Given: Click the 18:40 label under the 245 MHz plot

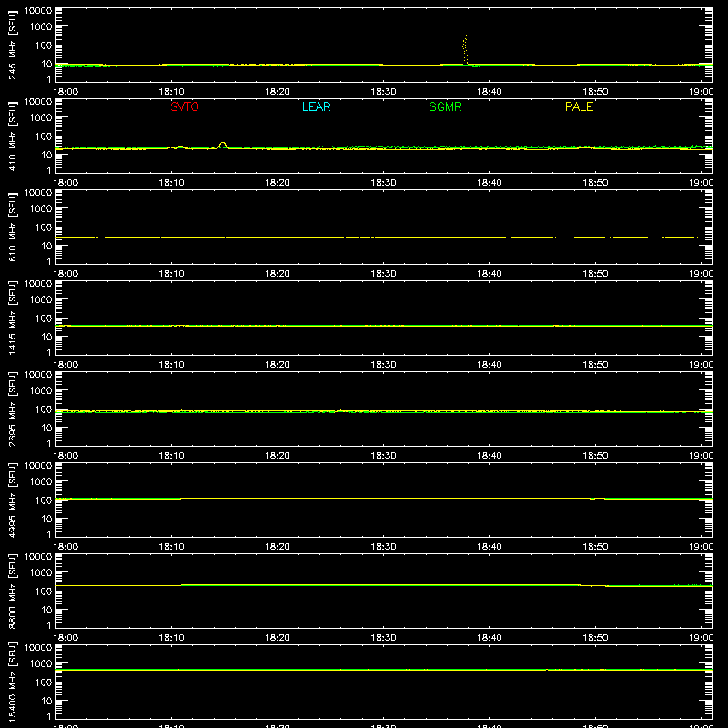Looking at the screenshot, I should pos(490,92).
